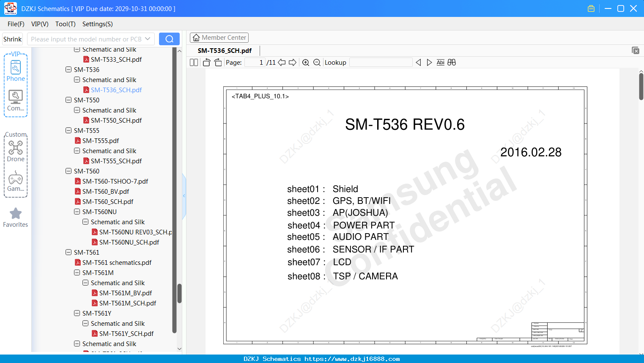Click tree scroll down arrow

point(179,349)
